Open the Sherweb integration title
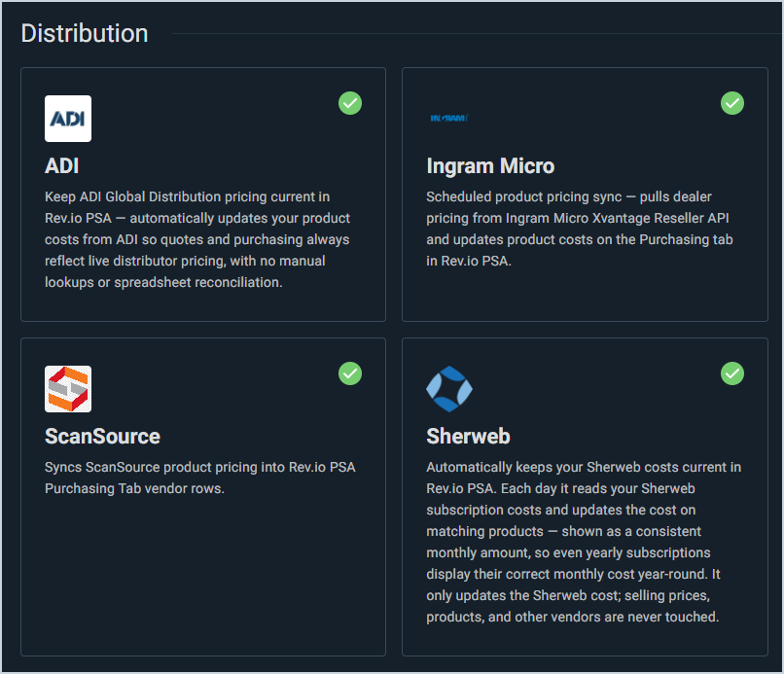Viewport: 784px width, 674px height. click(x=468, y=436)
